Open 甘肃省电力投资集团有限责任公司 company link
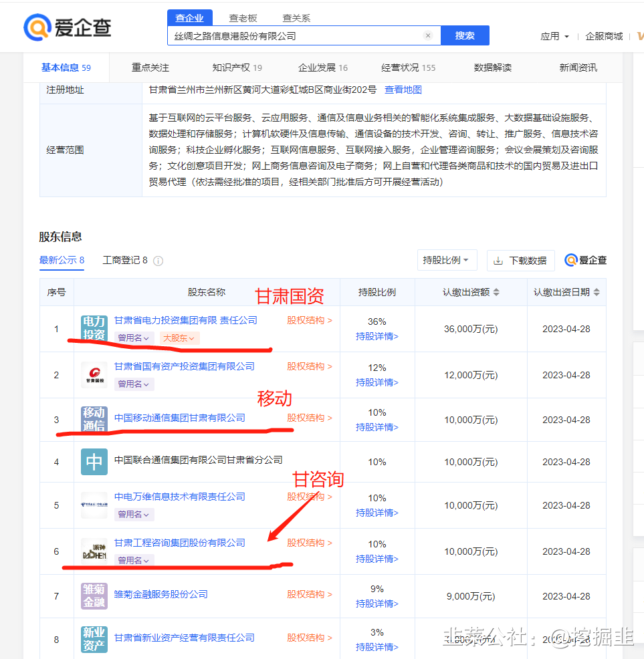The image size is (644, 659). [185, 320]
